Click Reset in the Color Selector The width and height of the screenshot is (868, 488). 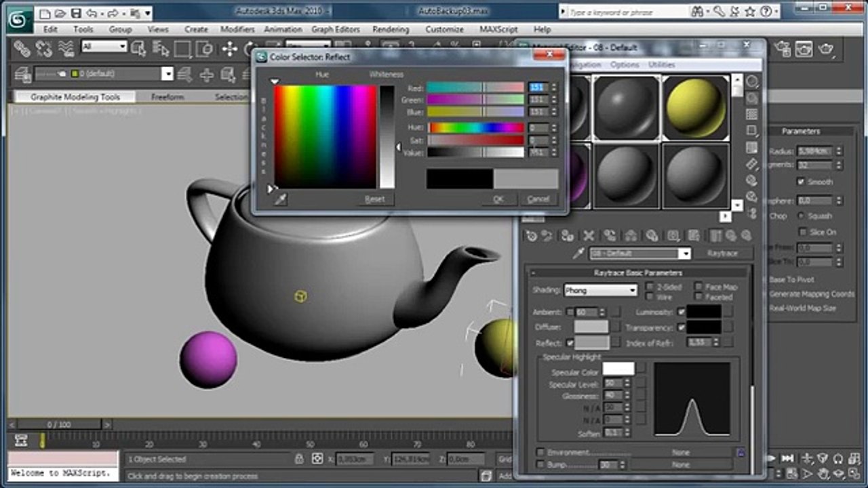tap(374, 199)
